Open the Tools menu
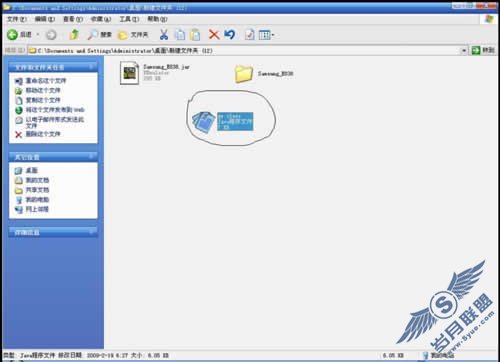Image resolution: width=500 pixels, height=362 pixels. click(129, 19)
